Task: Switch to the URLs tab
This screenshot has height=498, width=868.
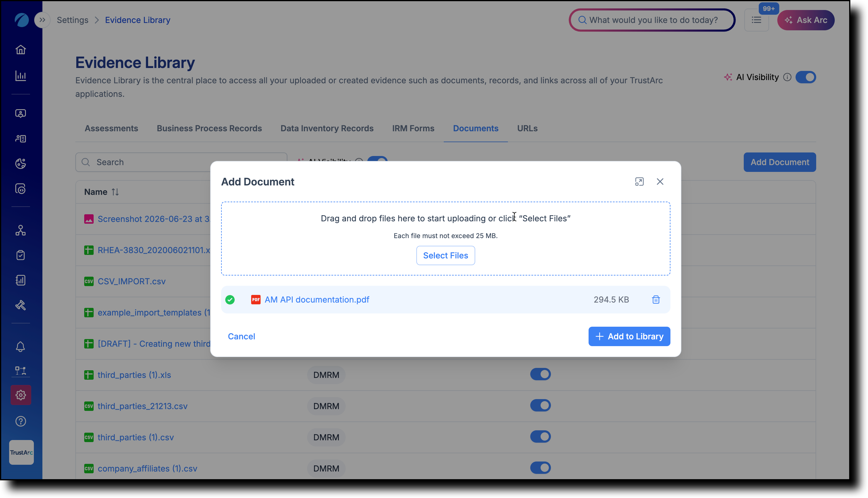Action: tap(527, 129)
